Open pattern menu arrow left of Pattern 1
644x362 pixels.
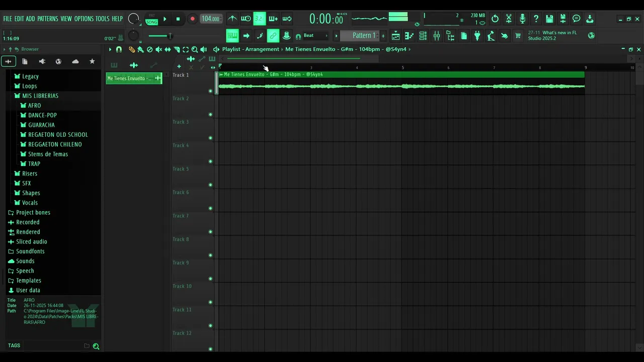point(336,36)
